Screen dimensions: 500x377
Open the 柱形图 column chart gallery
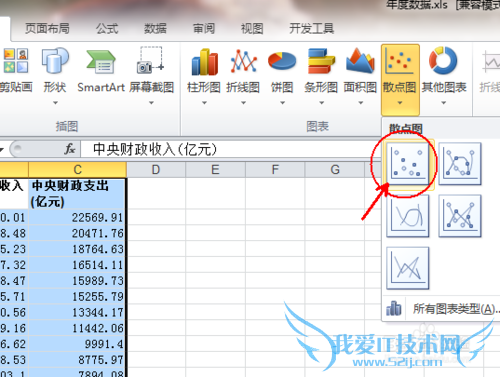(x=204, y=76)
